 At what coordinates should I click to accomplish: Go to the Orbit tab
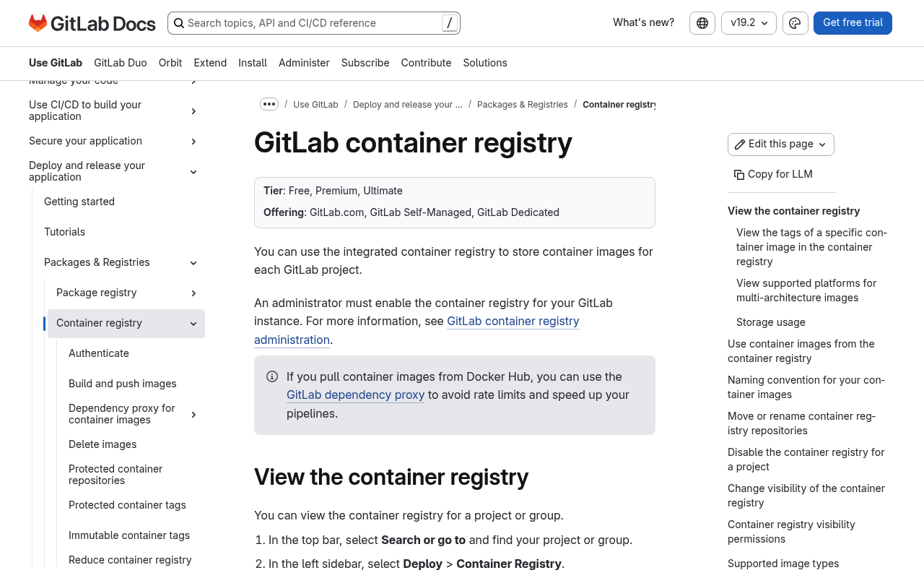pos(170,63)
